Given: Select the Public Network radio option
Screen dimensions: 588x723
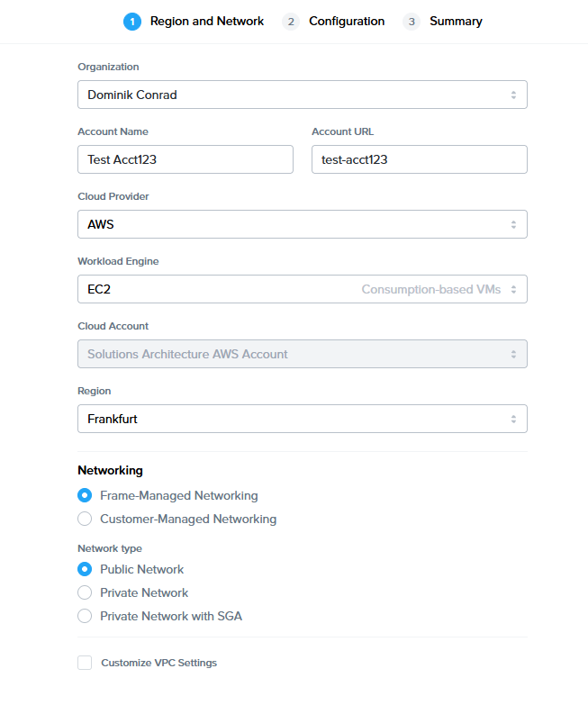Looking at the screenshot, I should [x=85, y=569].
